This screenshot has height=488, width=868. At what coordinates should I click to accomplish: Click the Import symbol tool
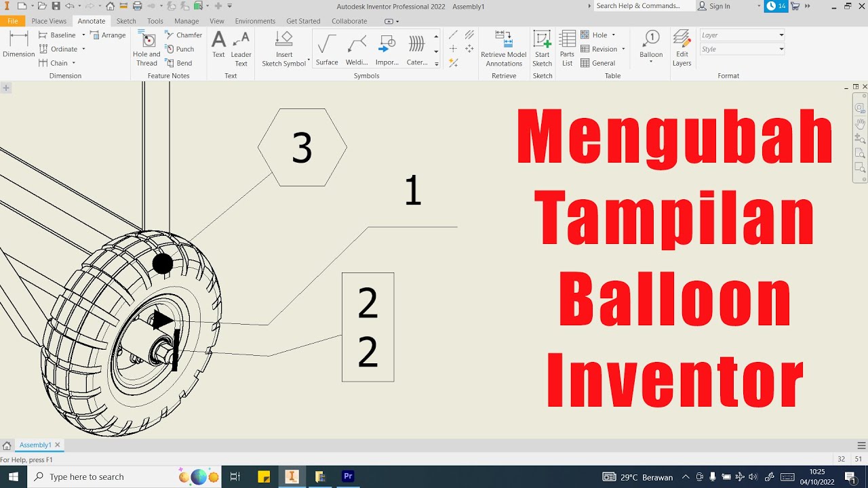387,50
